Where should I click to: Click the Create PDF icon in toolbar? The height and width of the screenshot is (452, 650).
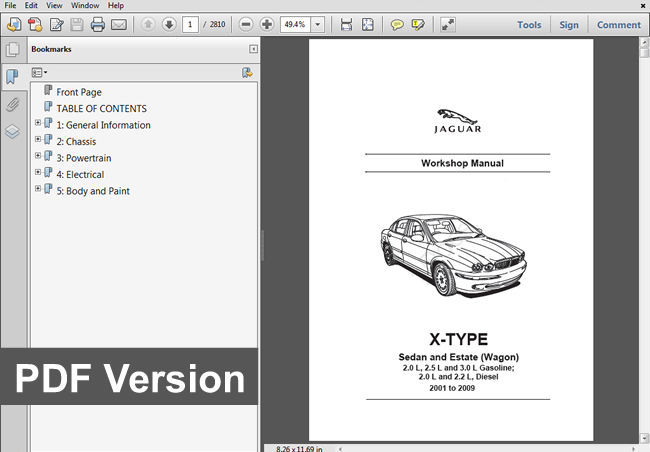(x=14, y=24)
